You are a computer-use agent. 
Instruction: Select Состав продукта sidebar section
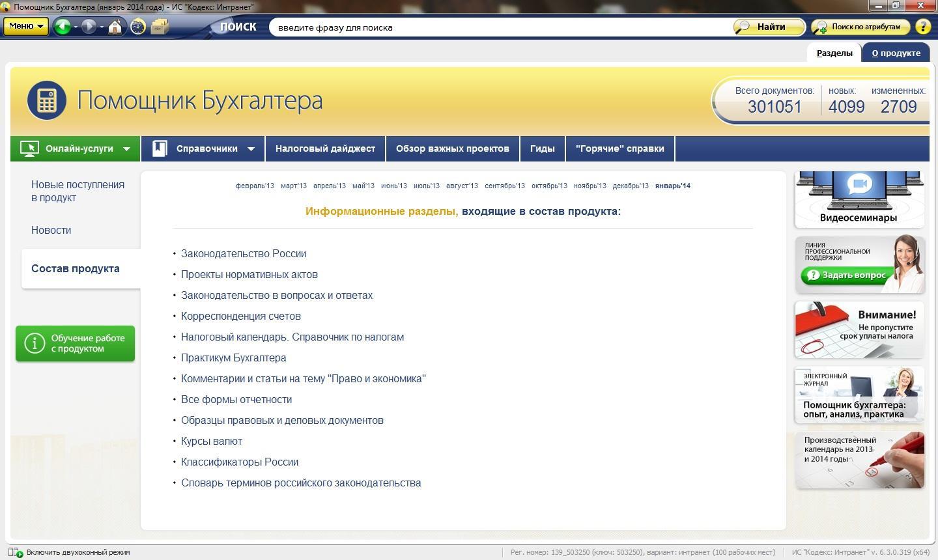pos(76,268)
